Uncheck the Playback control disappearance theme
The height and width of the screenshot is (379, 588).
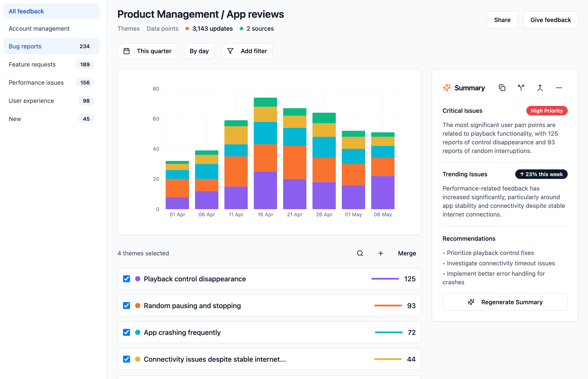(126, 279)
